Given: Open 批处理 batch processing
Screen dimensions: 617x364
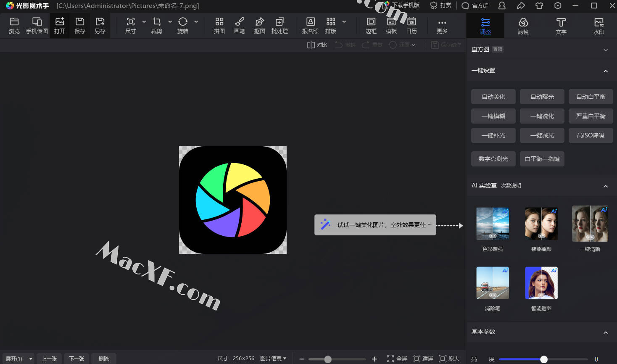Looking at the screenshot, I should [279, 26].
